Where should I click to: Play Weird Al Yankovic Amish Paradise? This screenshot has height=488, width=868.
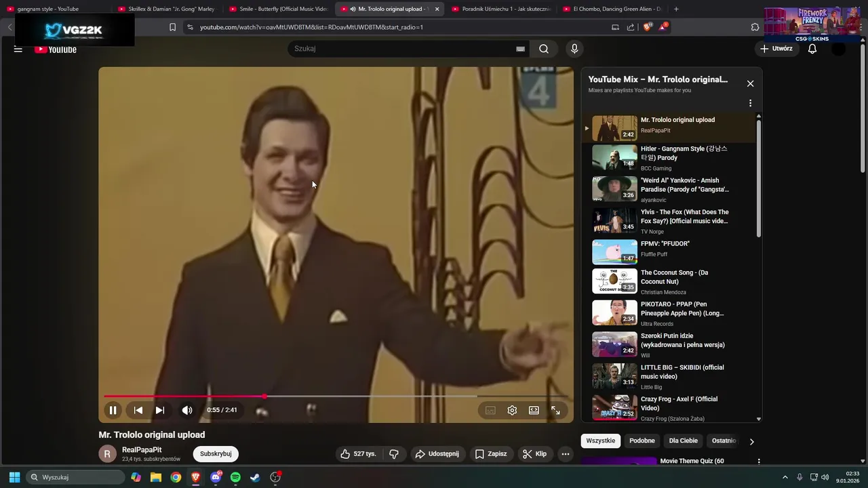(x=668, y=190)
